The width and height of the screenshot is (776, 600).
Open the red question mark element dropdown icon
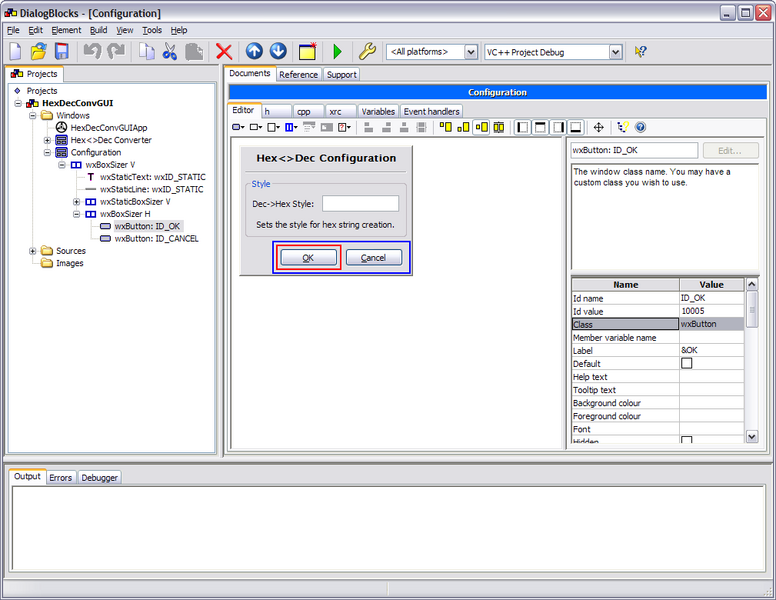[344, 127]
